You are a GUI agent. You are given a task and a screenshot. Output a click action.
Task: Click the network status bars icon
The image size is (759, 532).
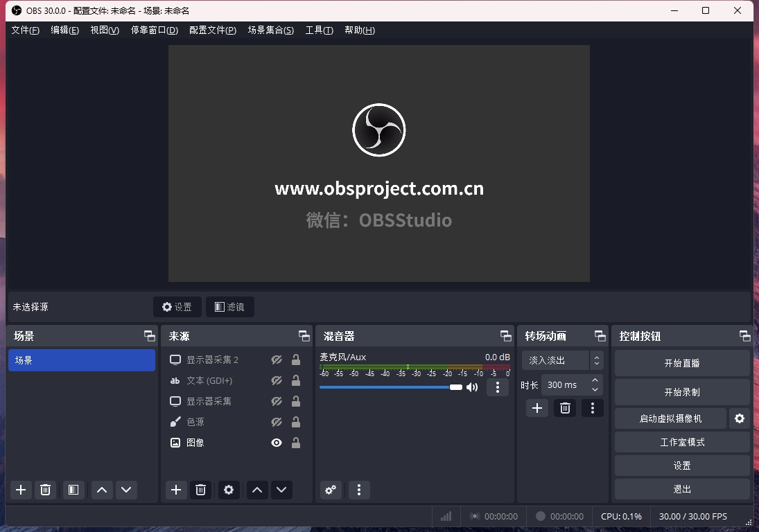point(446,517)
